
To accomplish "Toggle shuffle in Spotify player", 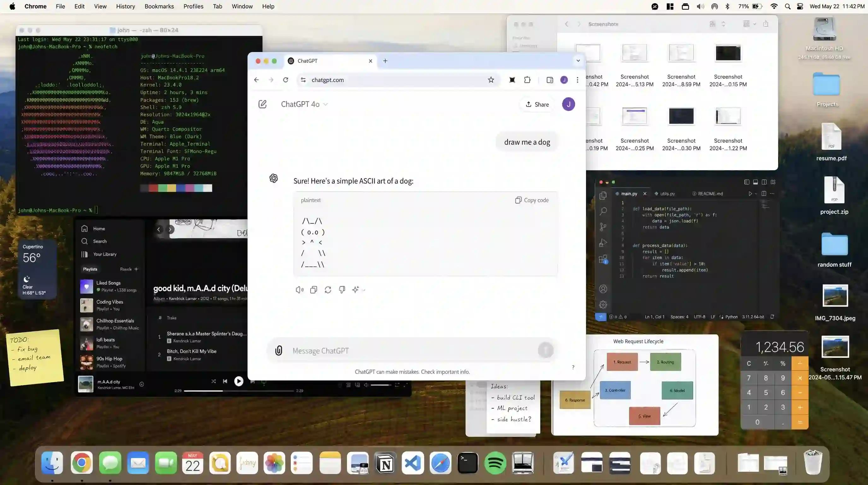I will coord(213,381).
